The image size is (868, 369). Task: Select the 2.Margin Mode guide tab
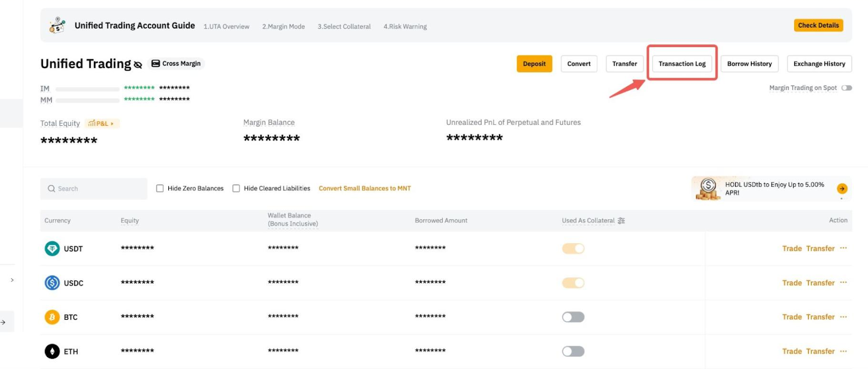(283, 27)
